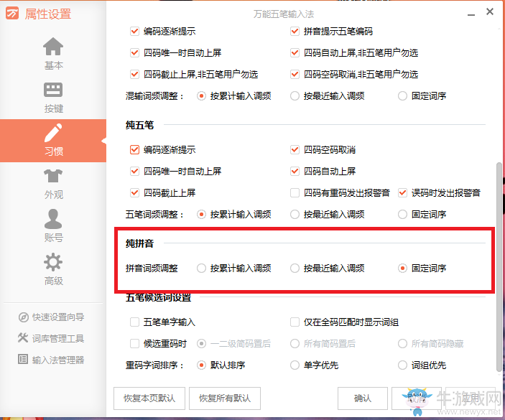Uncheck 拼音提示五笔编码
Screen dimensions: 505x420
295,32
